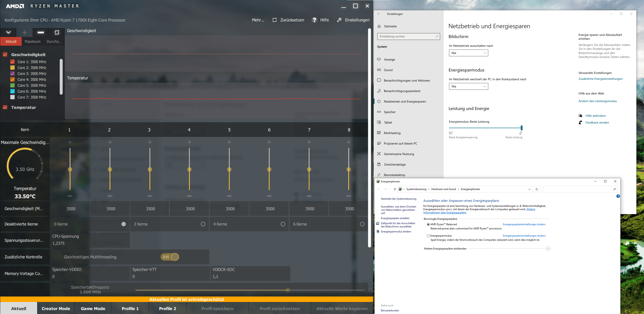Click the minus bar icon in graph toolbar

coord(41,32)
